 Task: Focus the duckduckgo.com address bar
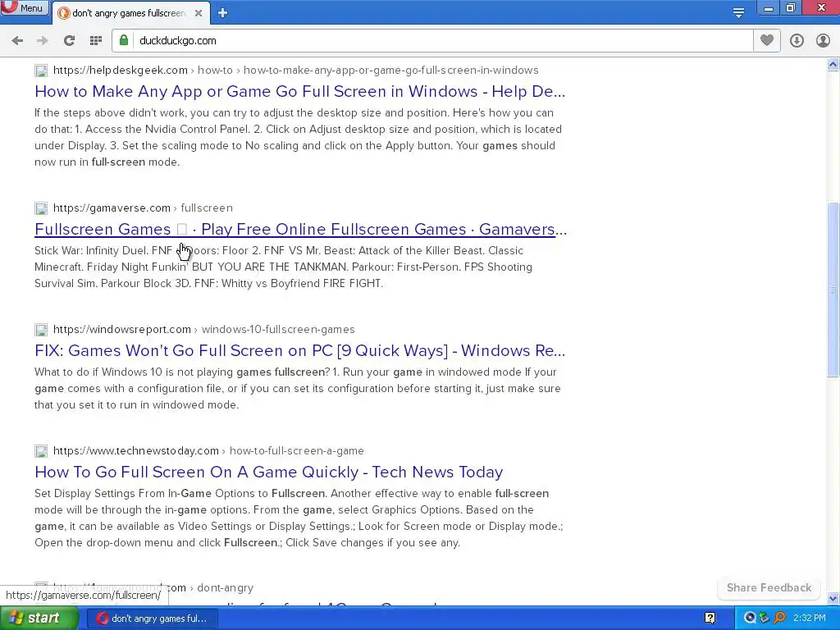445,41
